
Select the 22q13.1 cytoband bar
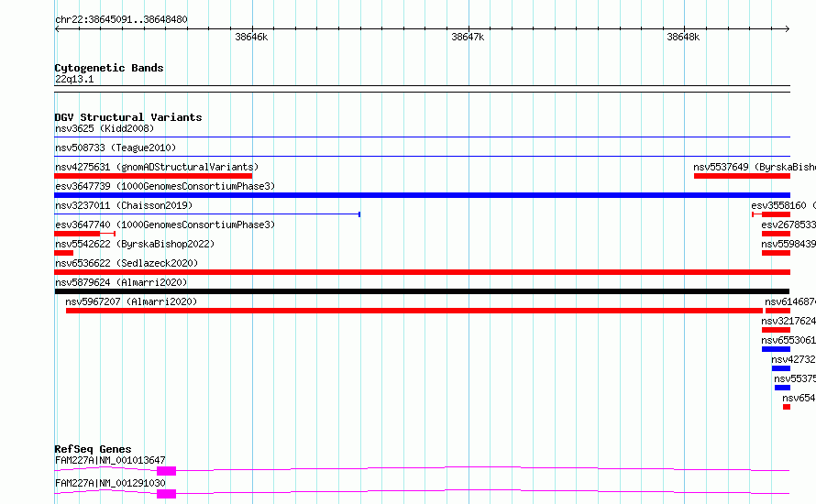[x=422, y=89]
